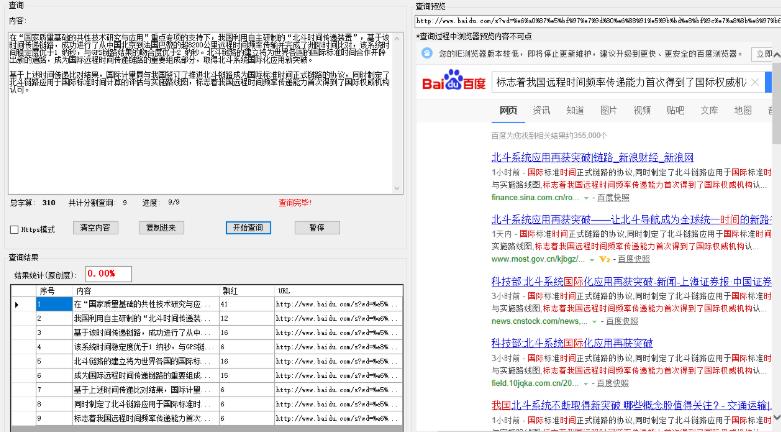Screen dimensions: 781x432
Task: Click the Baidu paw logo
Action: click(x=453, y=80)
